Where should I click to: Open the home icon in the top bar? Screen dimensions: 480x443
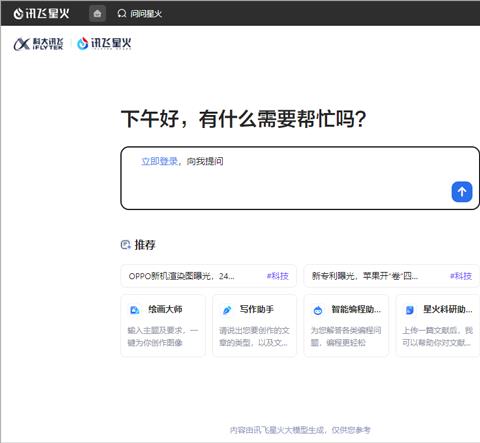(97, 14)
